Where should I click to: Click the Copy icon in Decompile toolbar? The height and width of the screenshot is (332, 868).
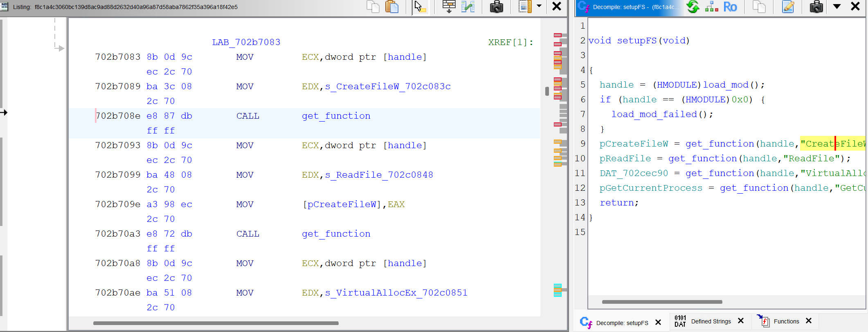point(759,7)
